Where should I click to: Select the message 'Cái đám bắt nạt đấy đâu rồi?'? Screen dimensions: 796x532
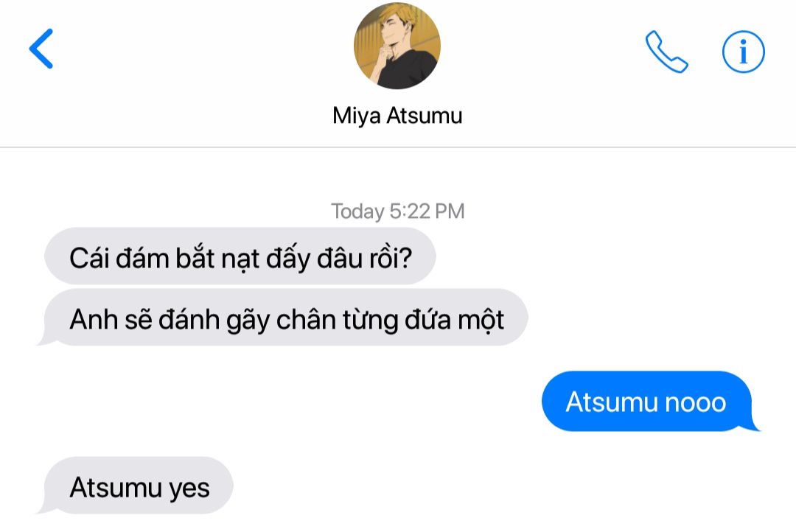[240, 256]
